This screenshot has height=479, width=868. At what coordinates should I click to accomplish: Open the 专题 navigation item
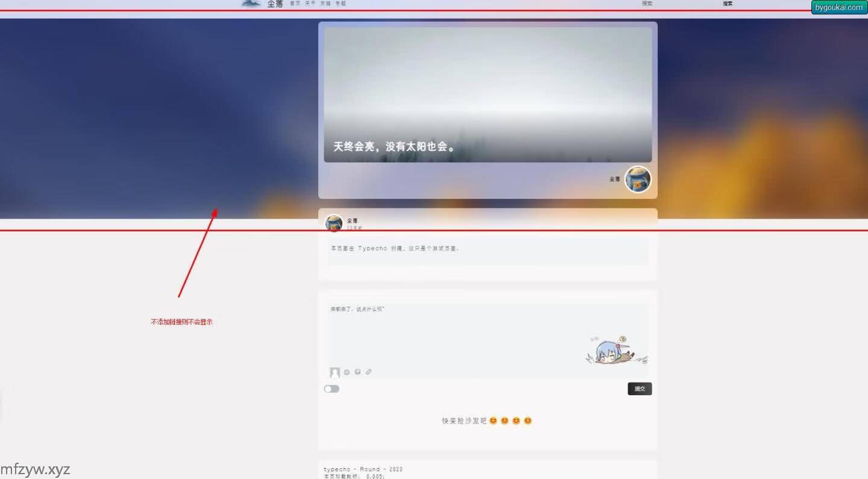tap(341, 4)
